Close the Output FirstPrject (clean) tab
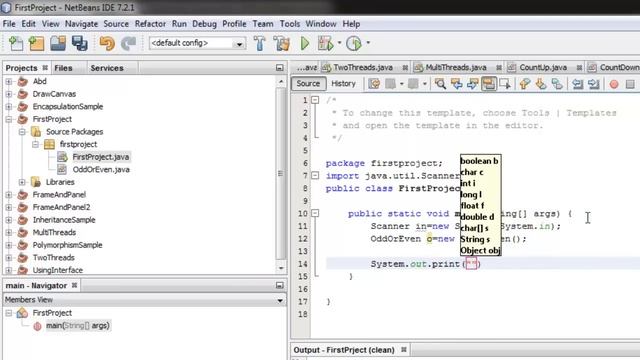The image size is (640, 360). 404,350
